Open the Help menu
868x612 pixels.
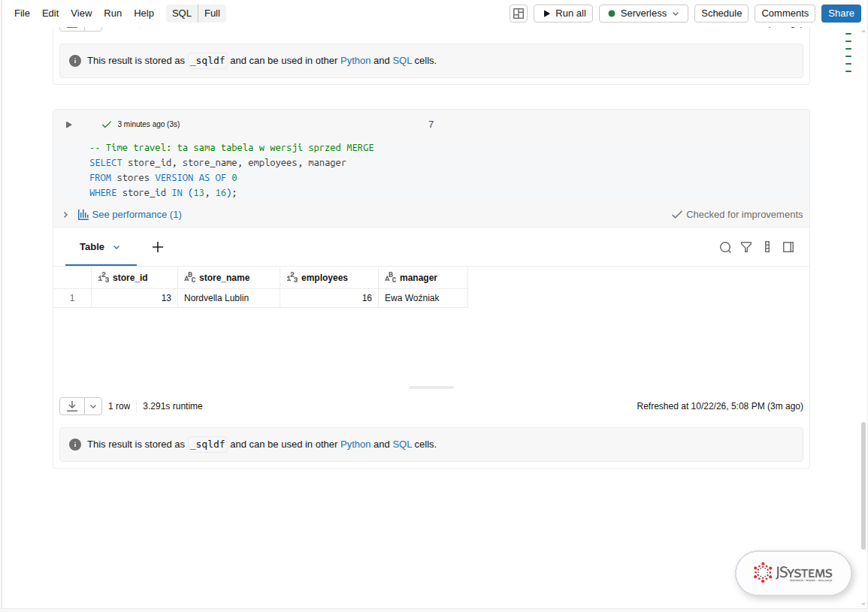point(144,14)
